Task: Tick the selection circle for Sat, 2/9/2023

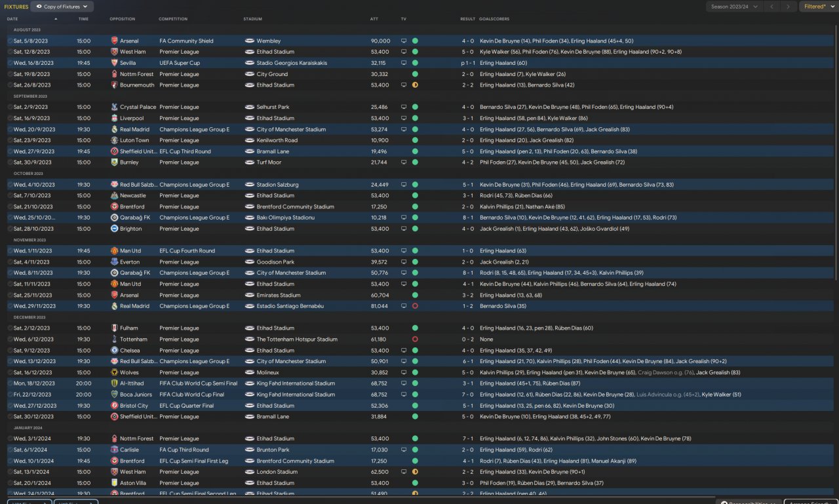Action: [x=10, y=107]
